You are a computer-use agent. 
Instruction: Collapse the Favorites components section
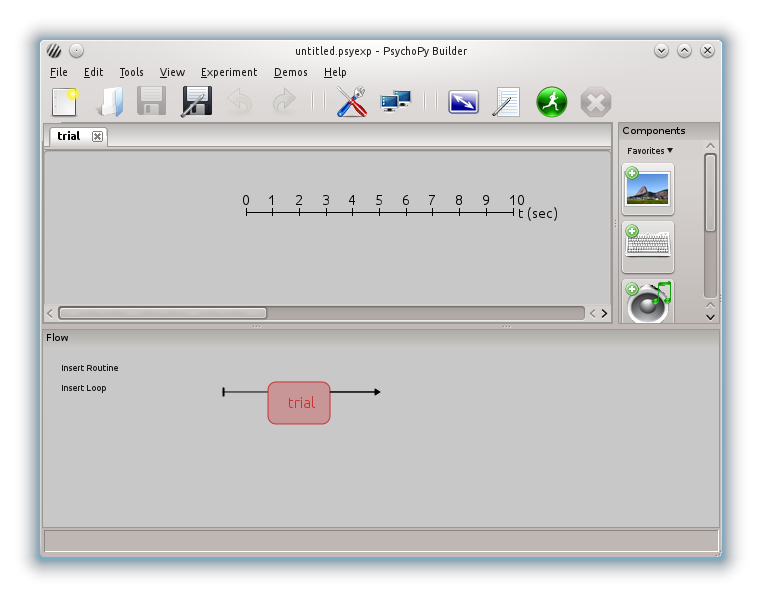pos(650,151)
